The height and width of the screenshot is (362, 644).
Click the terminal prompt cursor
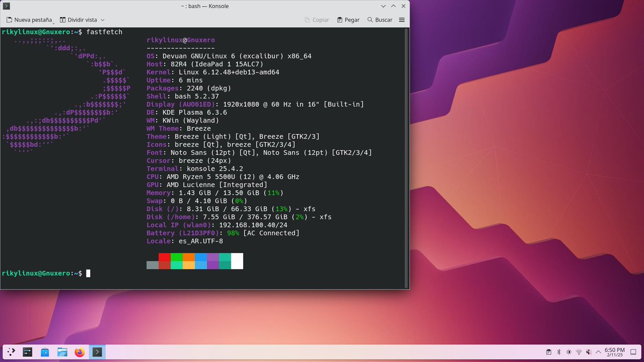tap(88, 273)
